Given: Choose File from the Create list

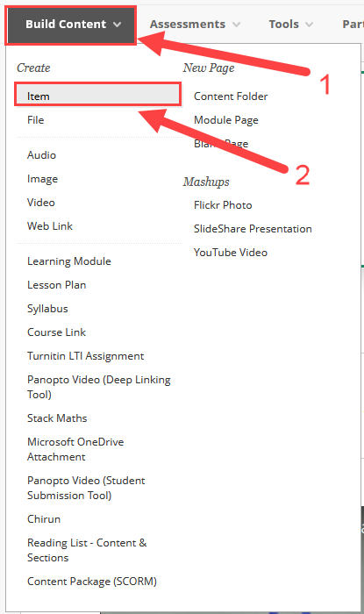Looking at the screenshot, I should (36, 120).
